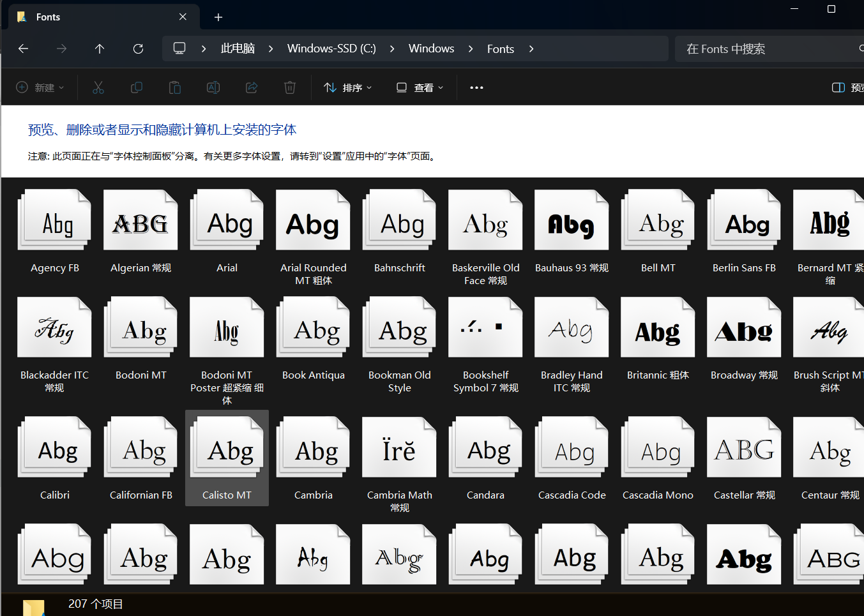The height and width of the screenshot is (616, 864).
Task: Close the Fonts tab
Action: point(183,17)
